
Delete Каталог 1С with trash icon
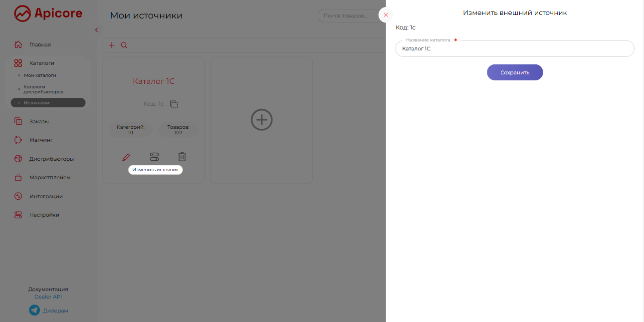(x=182, y=157)
